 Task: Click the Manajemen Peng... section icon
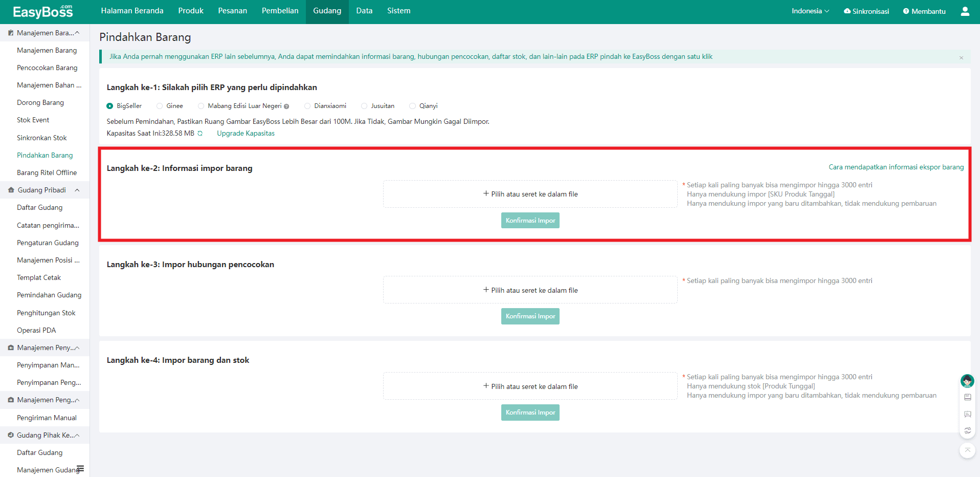pyautogui.click(x=11, y=400)
